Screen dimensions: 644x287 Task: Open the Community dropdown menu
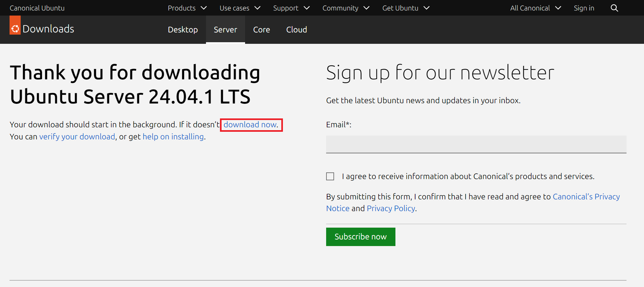[346, 8]
